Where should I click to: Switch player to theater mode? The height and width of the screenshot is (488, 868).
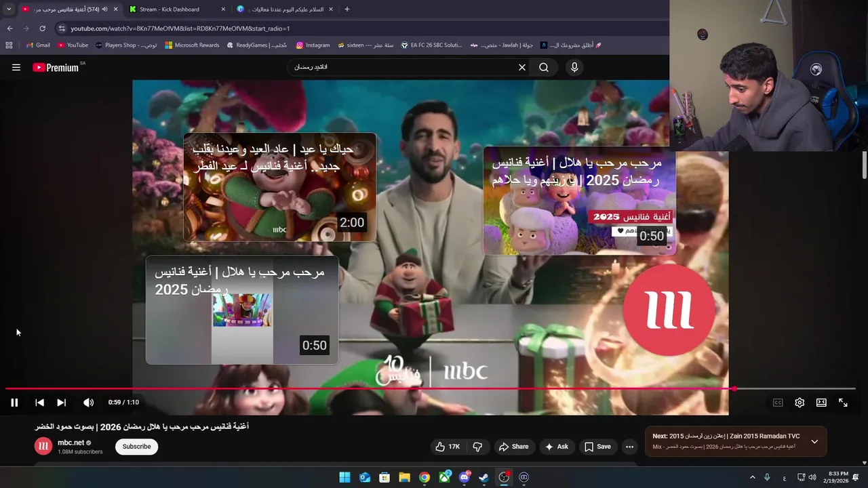(x=821, y=403)
